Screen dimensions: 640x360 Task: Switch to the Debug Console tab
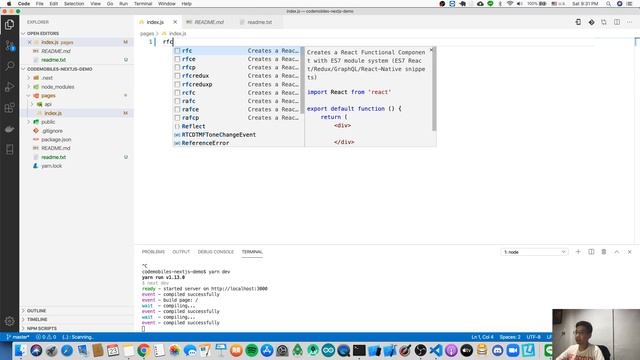[x=216, y=252]
